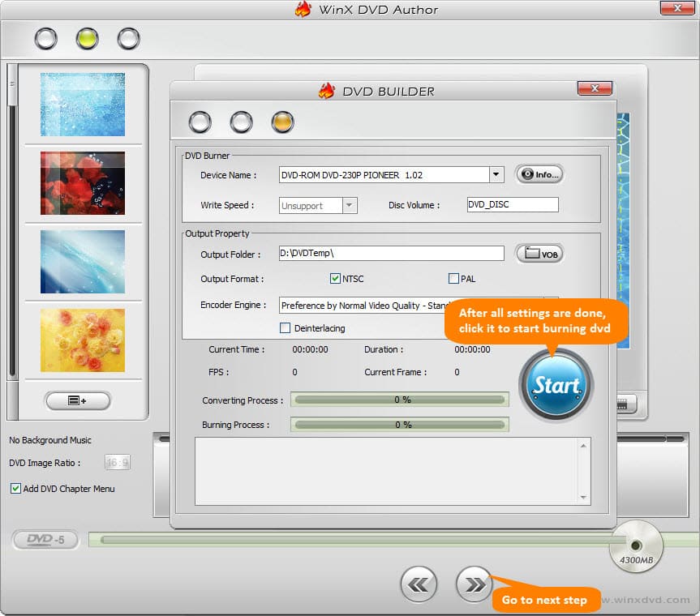Click the Disc Volume input field
Screen dimensions: 700x616
click(513, 205)
